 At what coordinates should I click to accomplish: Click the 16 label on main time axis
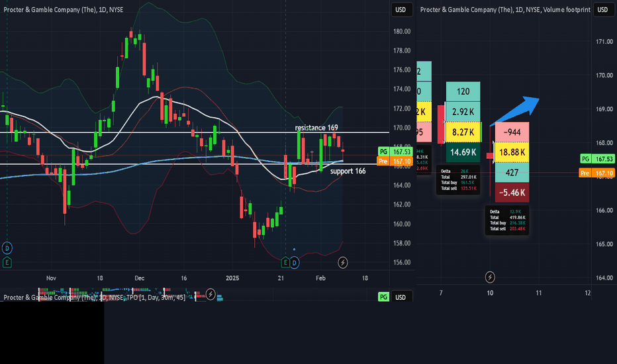[184, 278]
